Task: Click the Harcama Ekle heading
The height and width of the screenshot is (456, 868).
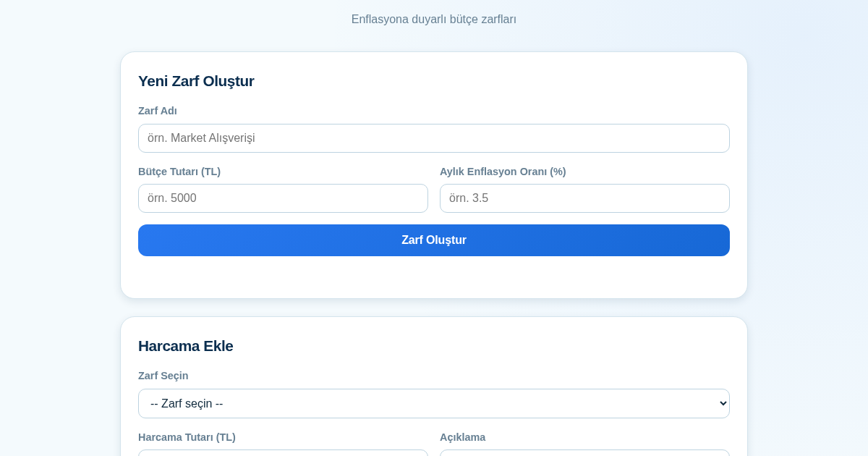Action: (186, 346)
